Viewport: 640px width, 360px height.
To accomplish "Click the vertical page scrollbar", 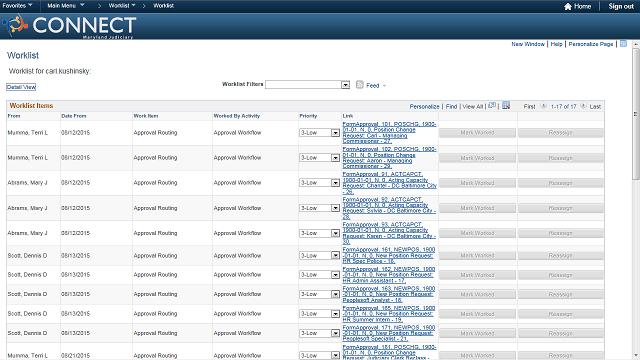I will point(636,200).
